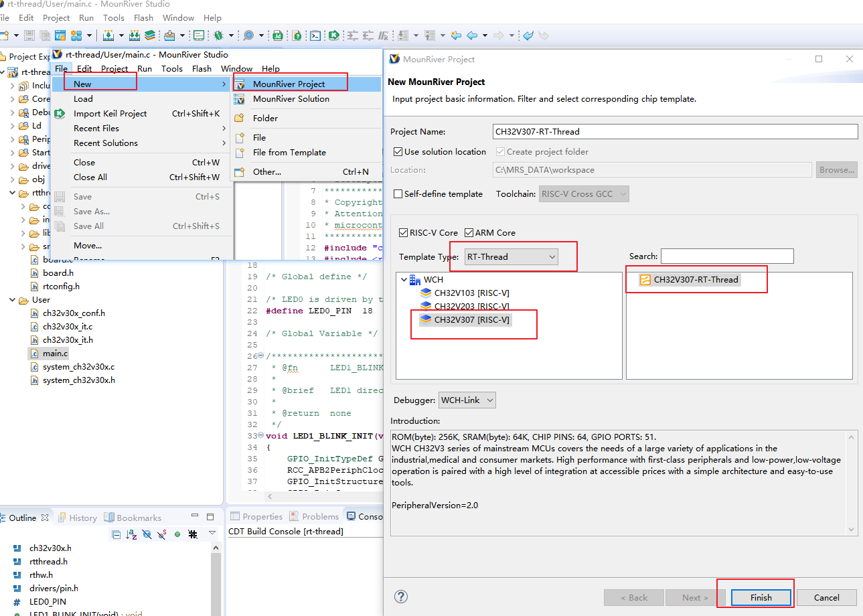This screenshot has height=616, width=863.
Task: Maximize the Outline panel
Action: pos(210,517)
